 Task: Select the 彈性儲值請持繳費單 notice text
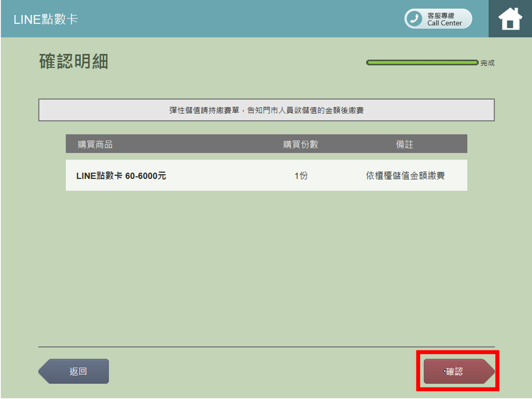click(x=266, y=110)
